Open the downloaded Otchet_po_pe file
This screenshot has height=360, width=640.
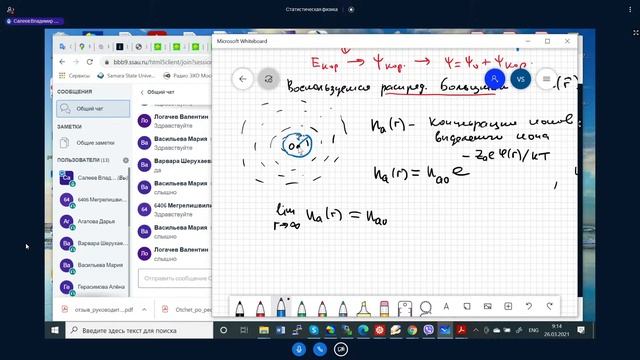pos(187,310)
